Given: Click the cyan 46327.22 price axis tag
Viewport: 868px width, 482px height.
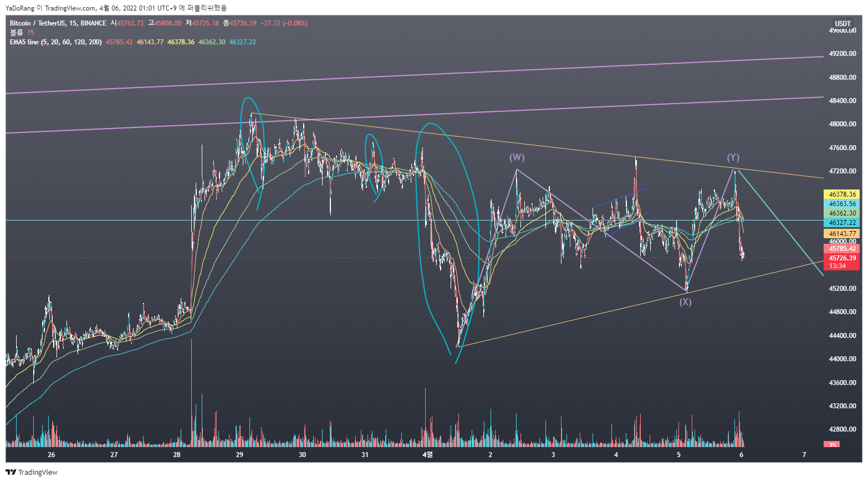Looking at the screenshot, I should [x=842, y=223].
